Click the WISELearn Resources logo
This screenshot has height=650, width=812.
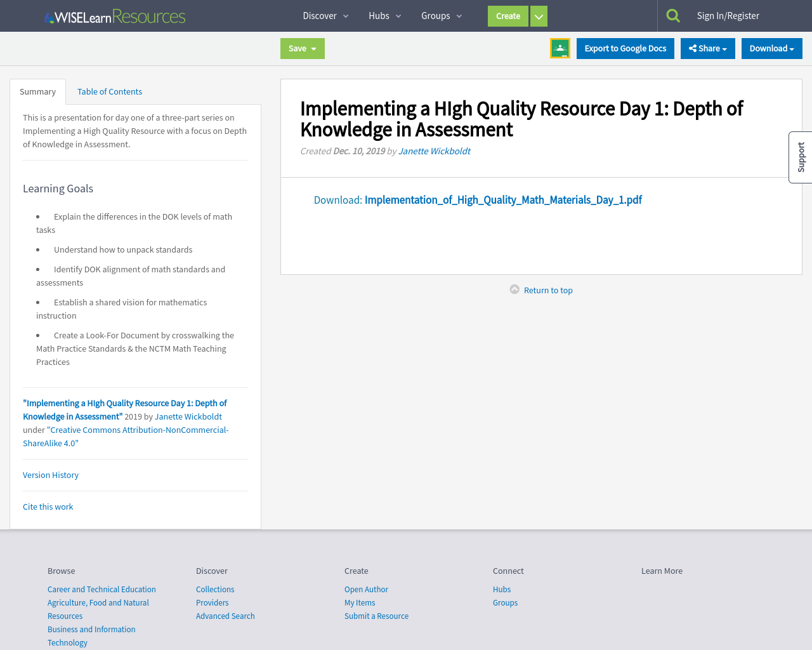(x=115, y=17)
